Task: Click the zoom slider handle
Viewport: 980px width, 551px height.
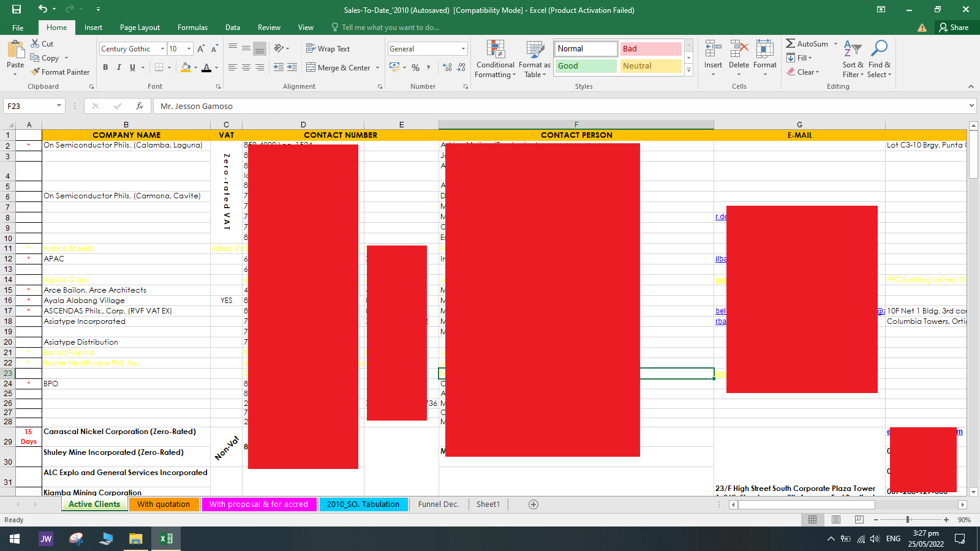Action: (908, 520)
